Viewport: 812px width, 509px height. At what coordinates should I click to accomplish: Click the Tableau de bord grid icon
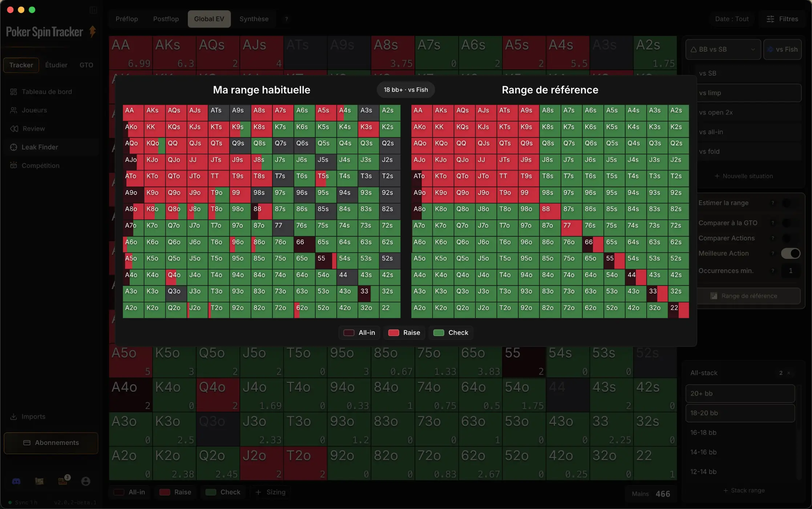[13, 92]
